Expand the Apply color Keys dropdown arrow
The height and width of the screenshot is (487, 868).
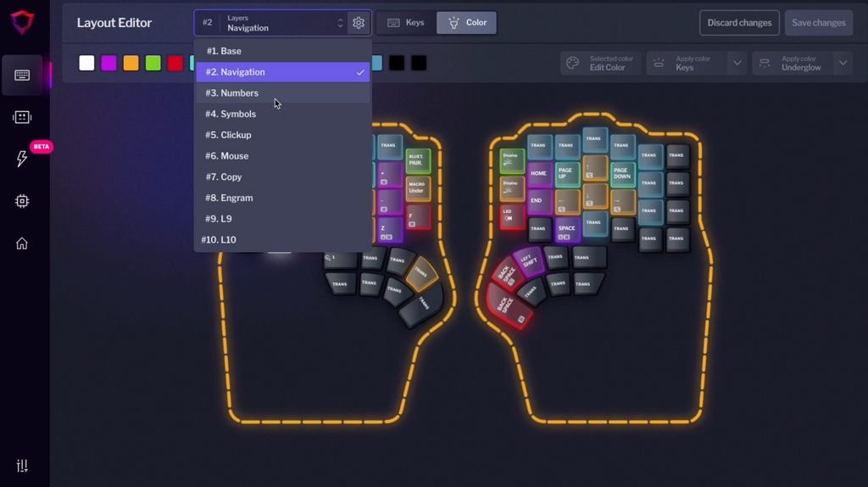coord(737,64)
